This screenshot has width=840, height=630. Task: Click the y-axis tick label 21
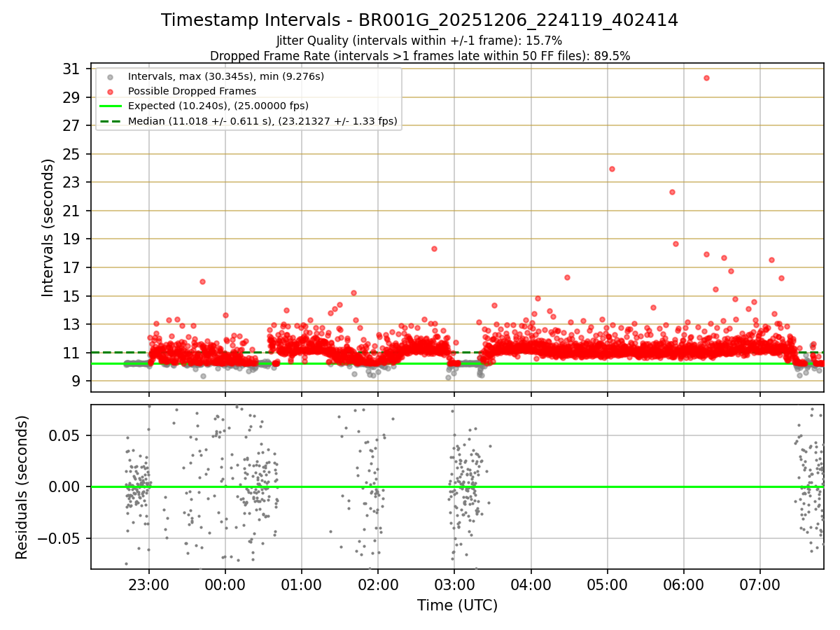[x=71, y=211]
